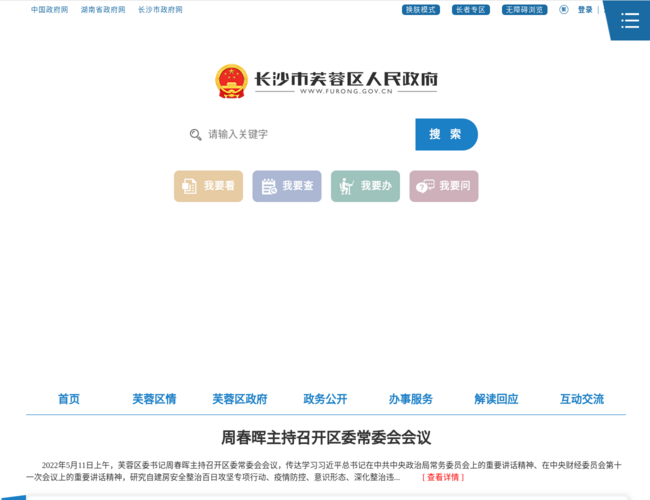This screenshot has height=500, width=650.
Task: Click the national emblem logo
Action: (231, 81)
